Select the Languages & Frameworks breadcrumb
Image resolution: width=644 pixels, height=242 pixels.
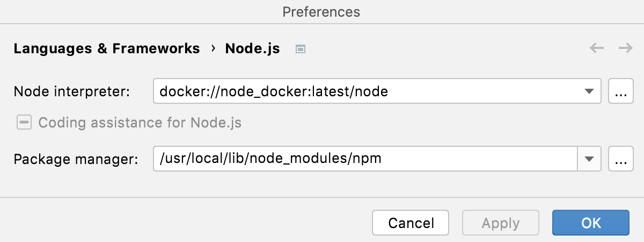(107, 48)
